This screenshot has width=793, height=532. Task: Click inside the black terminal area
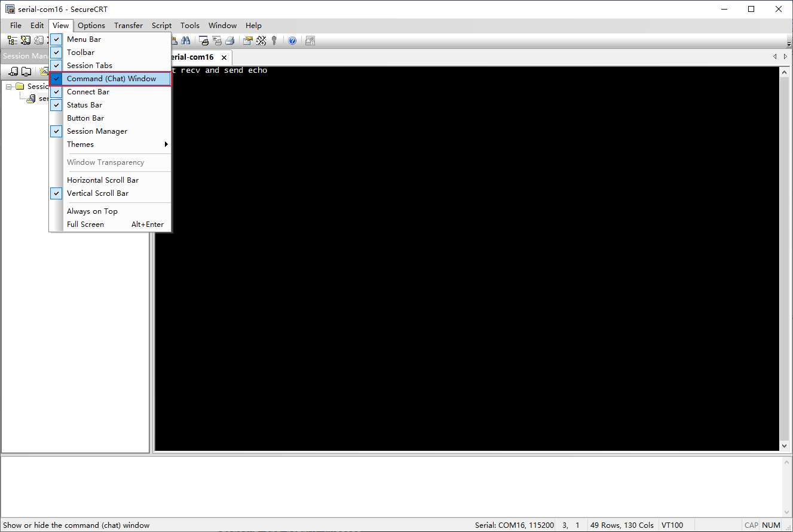[x=467, y=259]
